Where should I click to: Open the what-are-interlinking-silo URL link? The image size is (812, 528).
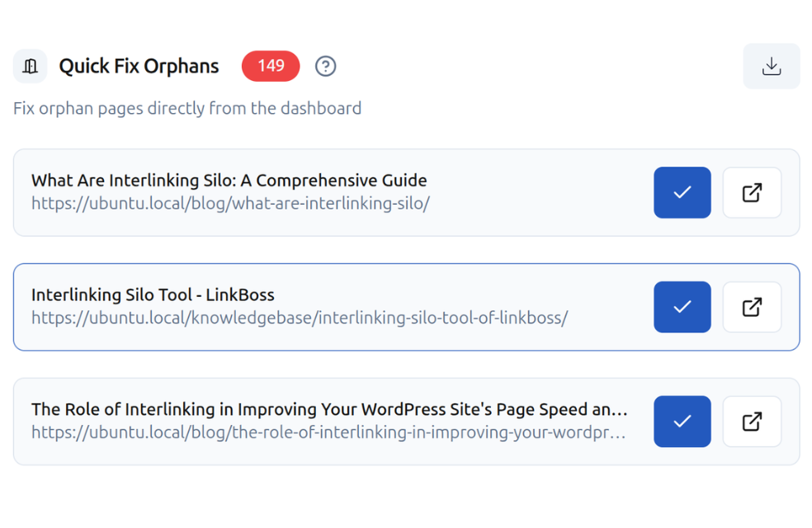coord(229,203)
